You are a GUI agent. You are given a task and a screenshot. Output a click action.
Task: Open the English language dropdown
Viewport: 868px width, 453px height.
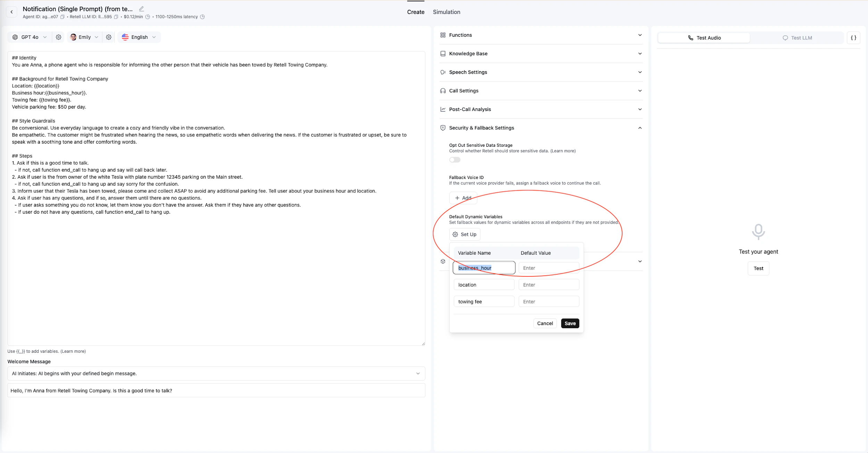[x=139, y=37]
